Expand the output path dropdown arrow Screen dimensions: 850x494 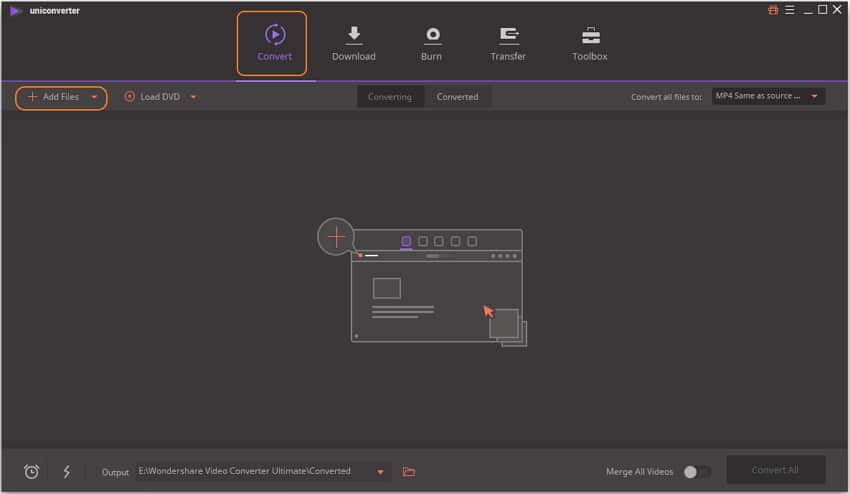click(x=380, y=472)
